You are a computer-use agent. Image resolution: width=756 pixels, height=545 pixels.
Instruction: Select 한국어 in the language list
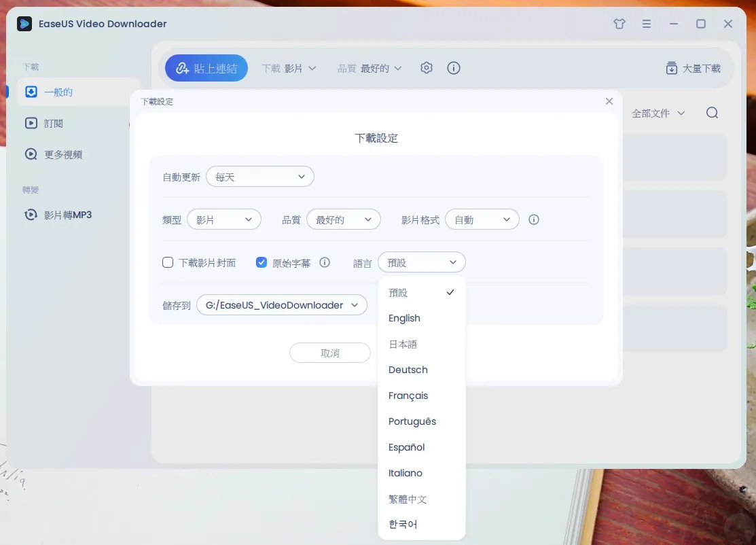(x=422, y=524)
